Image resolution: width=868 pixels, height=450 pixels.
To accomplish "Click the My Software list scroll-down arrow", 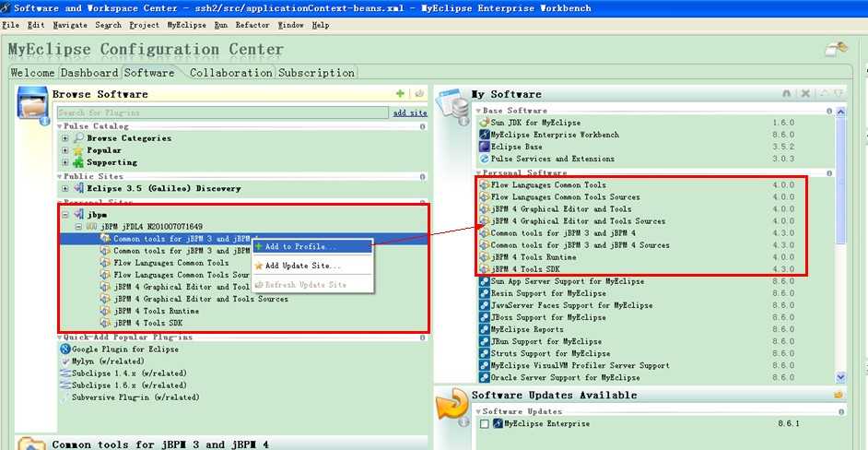I will (x=840, y=377).
